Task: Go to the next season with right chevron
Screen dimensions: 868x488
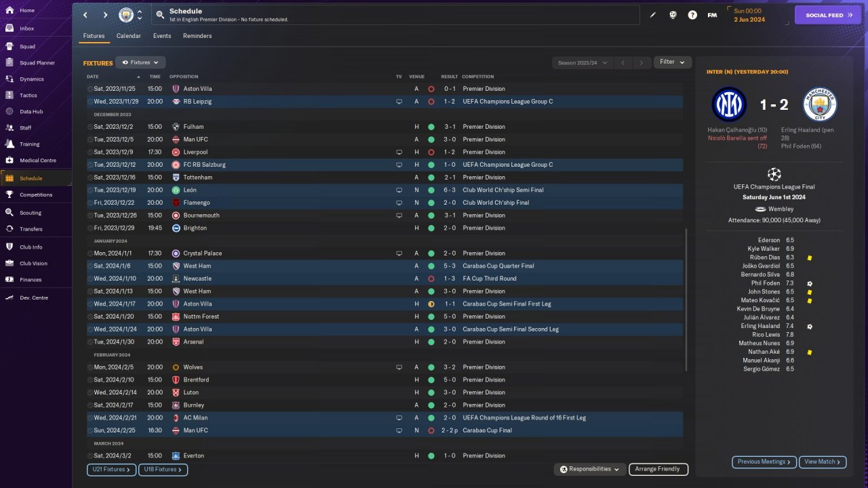Action: pos(642,62)
